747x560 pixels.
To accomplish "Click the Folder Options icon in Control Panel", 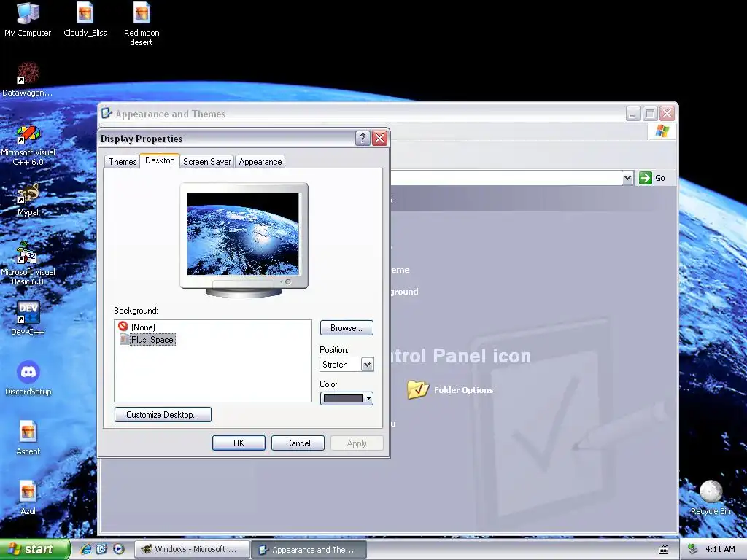I will [x=418, y=389].
